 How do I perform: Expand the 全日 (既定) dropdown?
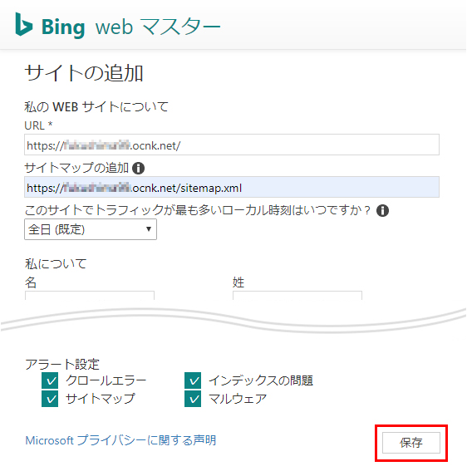[x=91, y=229]
